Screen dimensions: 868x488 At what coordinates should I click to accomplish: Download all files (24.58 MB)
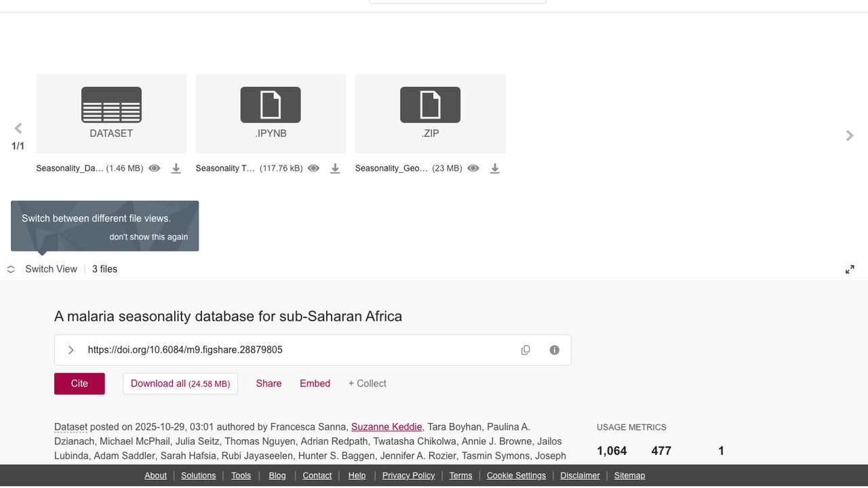pos(180,384)
